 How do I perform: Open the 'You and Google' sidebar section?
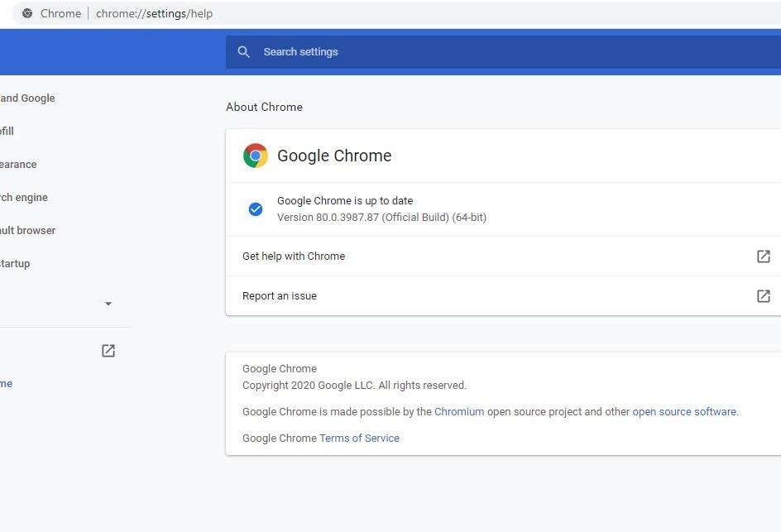27,98
